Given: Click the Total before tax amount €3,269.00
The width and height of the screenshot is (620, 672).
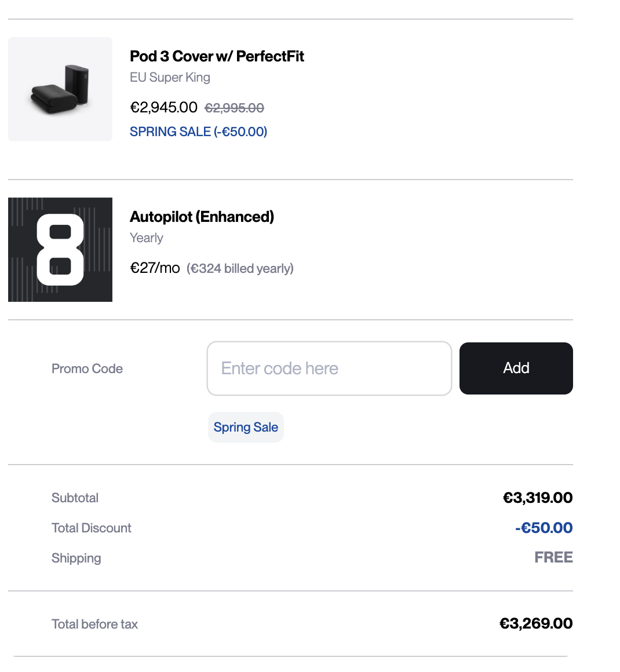Looking at the screenshot, I should pos(536,623).
